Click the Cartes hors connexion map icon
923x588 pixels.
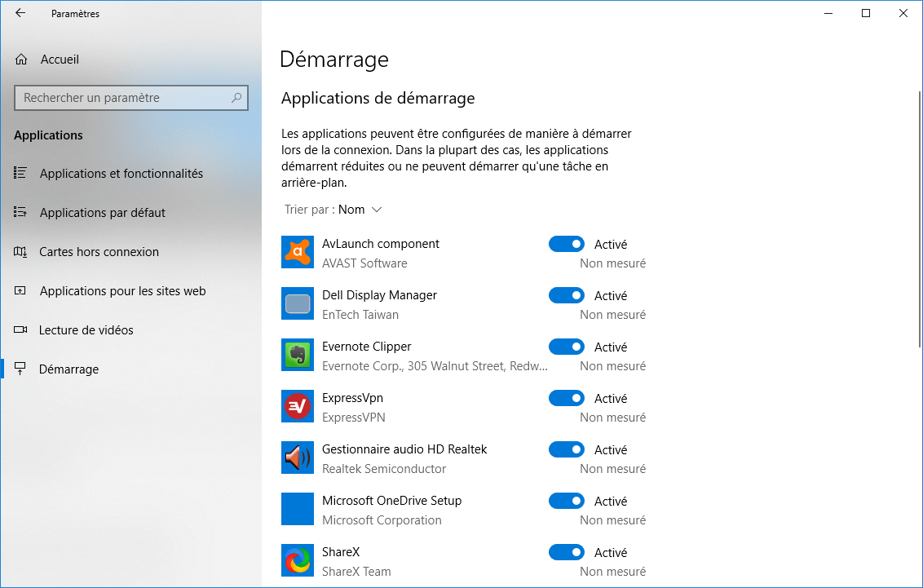tap(20, 252)
